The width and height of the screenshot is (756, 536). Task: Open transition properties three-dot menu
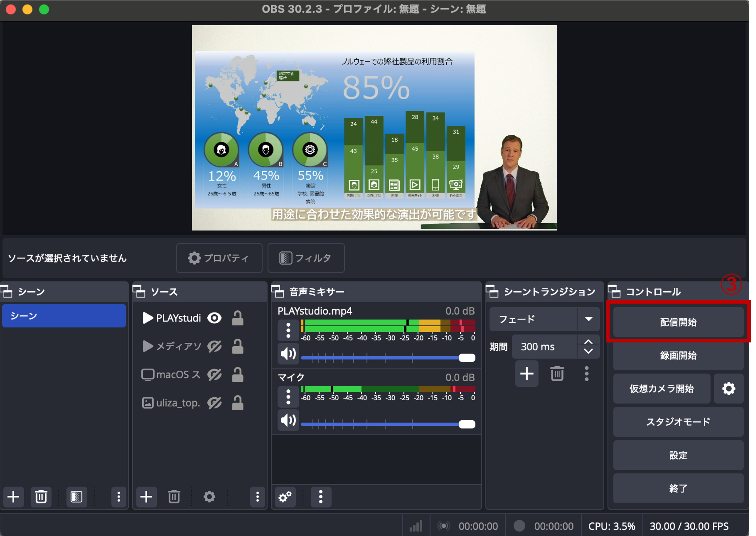pos(586,374)
